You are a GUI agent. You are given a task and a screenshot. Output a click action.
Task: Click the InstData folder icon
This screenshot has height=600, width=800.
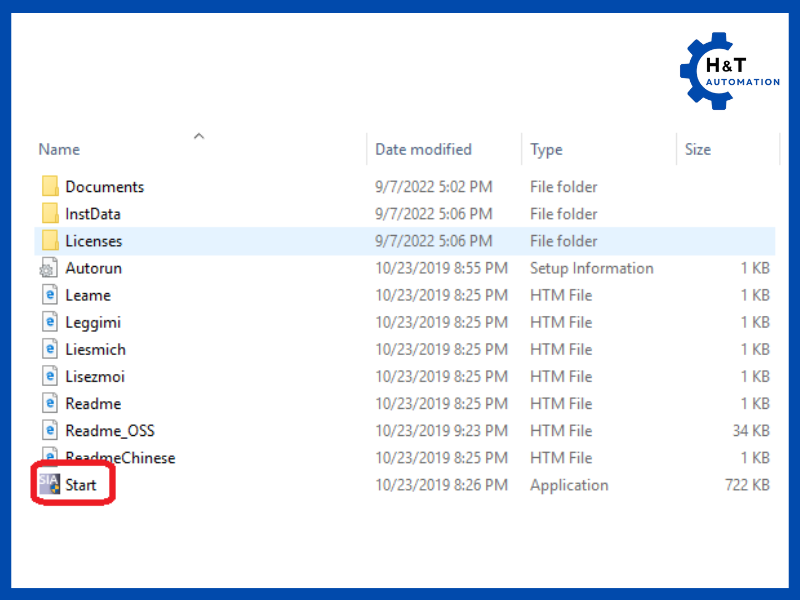pyautogui.click(x=50, y=214)
